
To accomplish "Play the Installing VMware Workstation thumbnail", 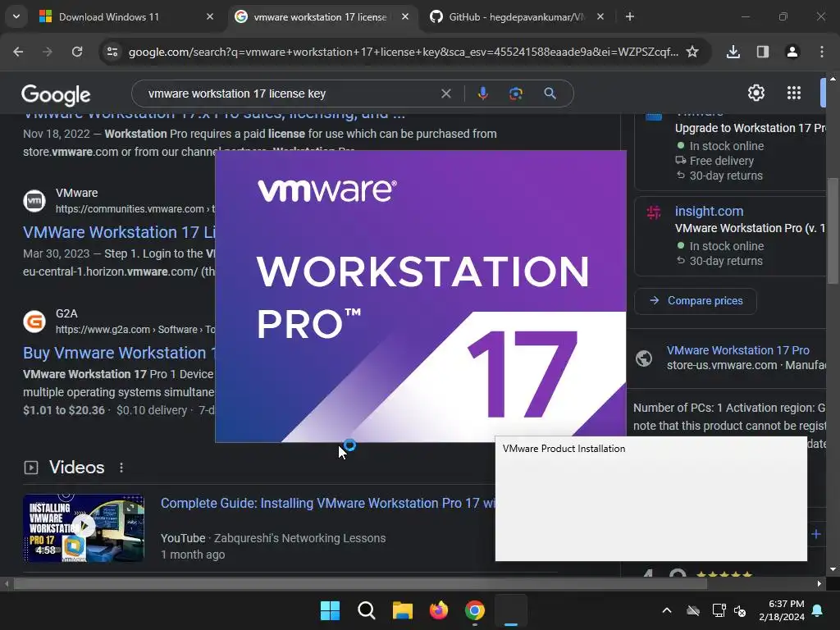I will tap(84, 527).
